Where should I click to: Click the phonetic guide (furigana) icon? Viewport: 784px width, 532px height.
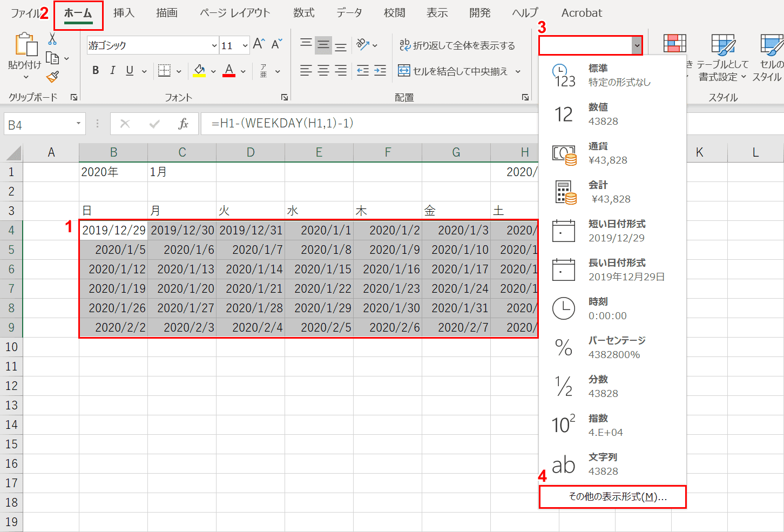click(263, 71)
